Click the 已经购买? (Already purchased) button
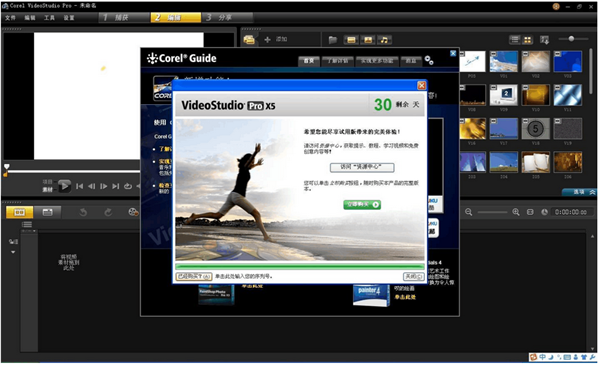 click(x=194, y=276)
